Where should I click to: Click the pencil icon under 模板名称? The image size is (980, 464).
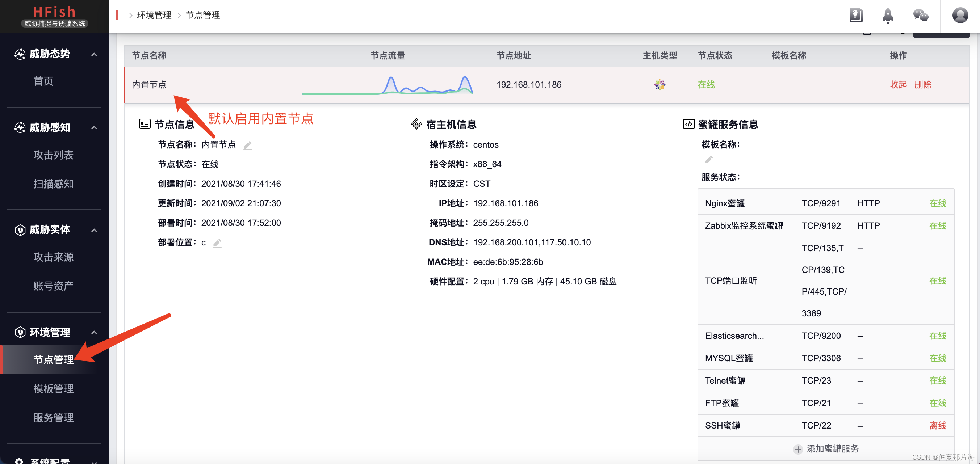point(709,160)
